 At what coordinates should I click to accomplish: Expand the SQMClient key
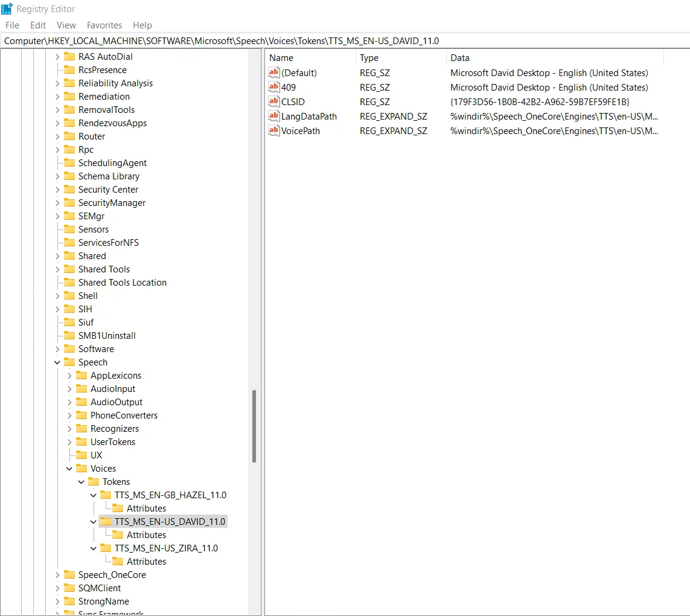[57, 588]
